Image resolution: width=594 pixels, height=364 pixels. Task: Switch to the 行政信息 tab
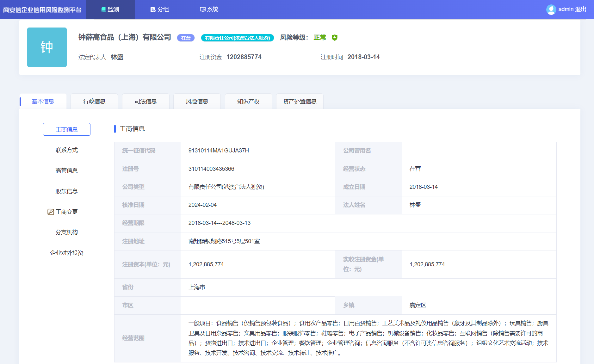pos(94,102)
